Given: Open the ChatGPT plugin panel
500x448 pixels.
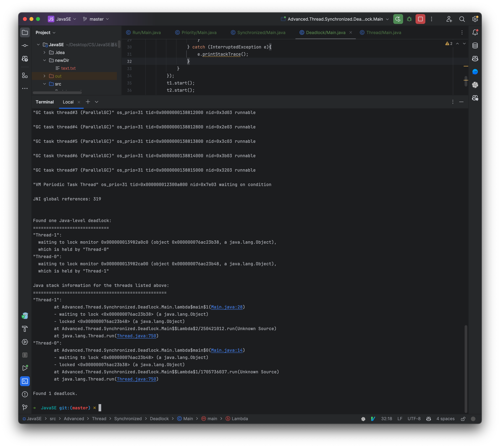Looking at the screenshot, I should coord(475,85).
